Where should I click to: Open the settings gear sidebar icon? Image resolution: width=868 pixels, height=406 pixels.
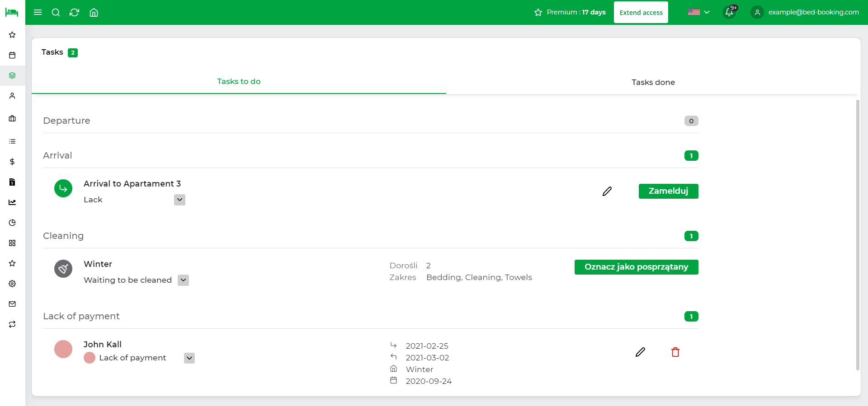click(x=12, y=284)
